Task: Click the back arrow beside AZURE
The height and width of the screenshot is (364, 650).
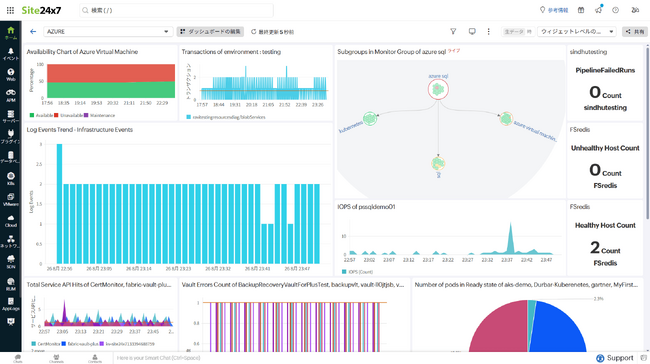Action: (x=33, y=32)
